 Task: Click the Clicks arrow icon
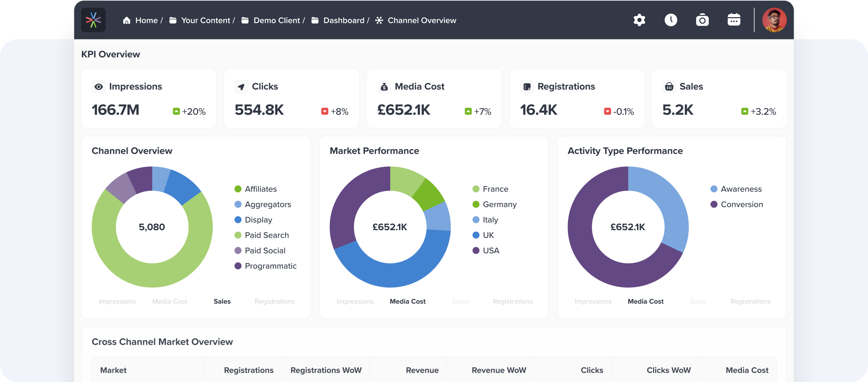point(241,86)
